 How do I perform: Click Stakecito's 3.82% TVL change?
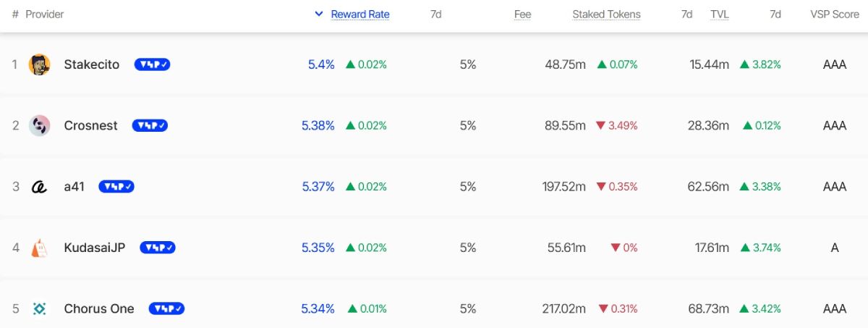point(760,64)
